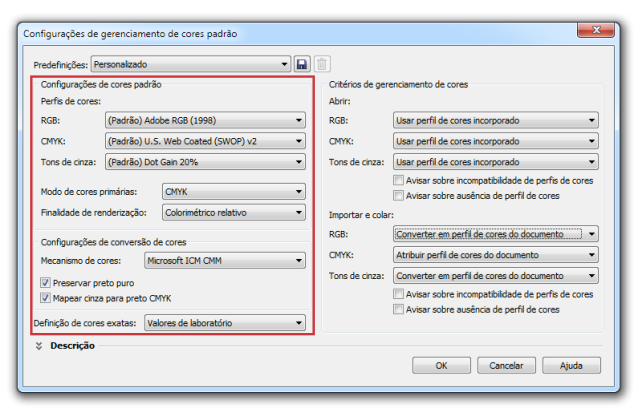Open the Modo de cores primárias dropdown
This screenshot has height=408, width=634.
pyautogui.click(x=234, y=192)
